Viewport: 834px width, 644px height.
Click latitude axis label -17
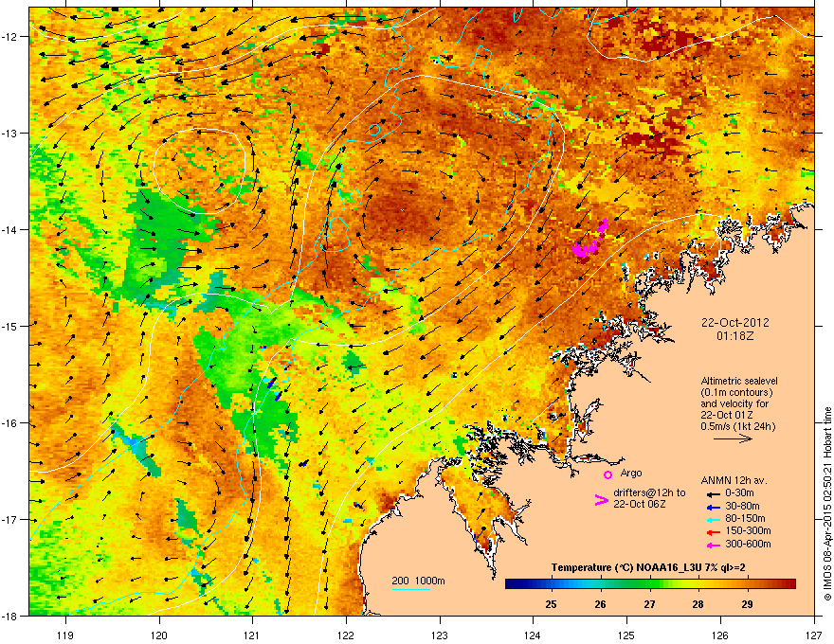pos(10,520)
